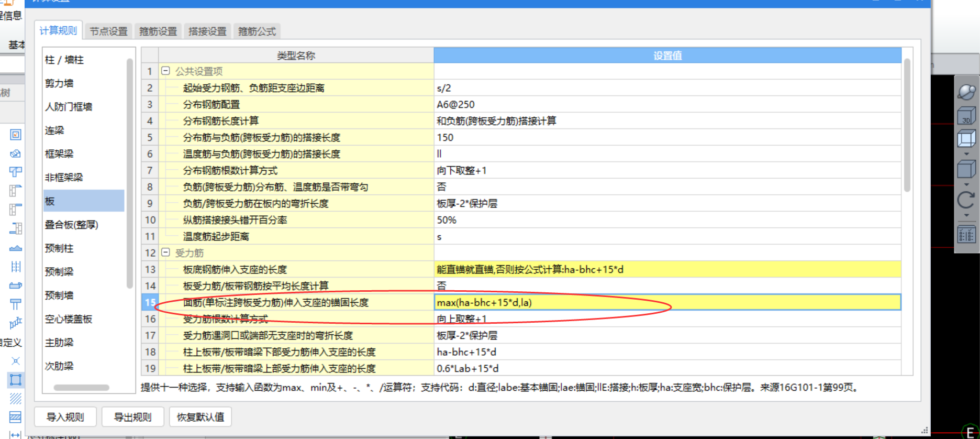980x439 pixels.
Task: Click row number 17 header
Action: pos(150,335)
